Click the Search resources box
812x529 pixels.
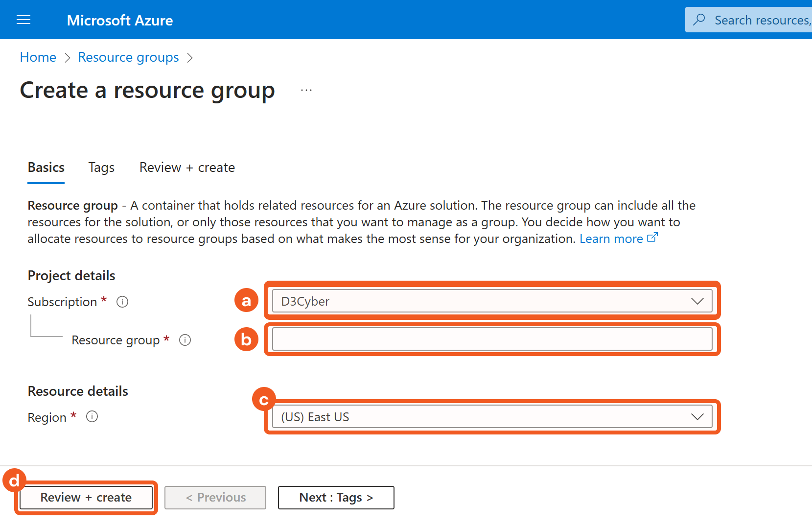(761, 20)
